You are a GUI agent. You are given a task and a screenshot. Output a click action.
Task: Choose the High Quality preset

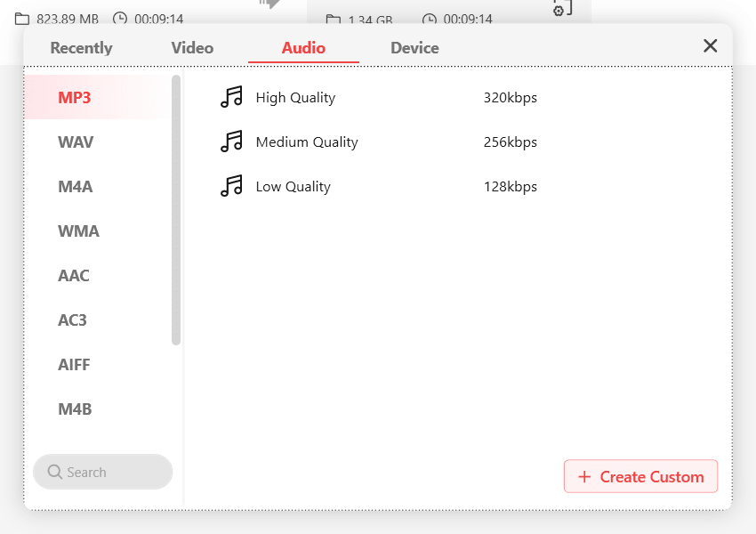point(295,97)
